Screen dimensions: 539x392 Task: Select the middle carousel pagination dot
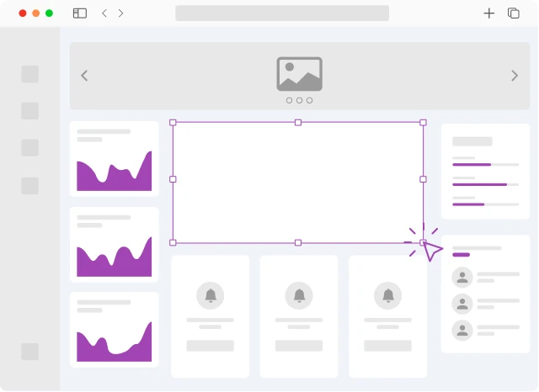pos(299,100)
